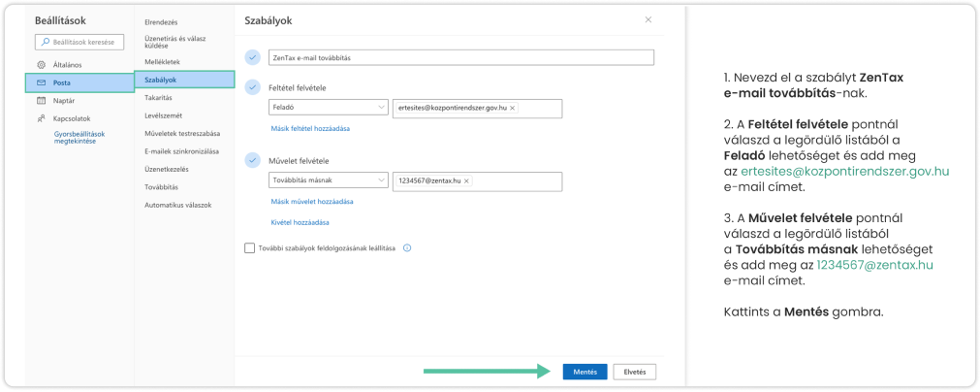Remove ertesites@kozpontirendszer.gov.hu with its X icon
Image resolution: width=980 pixels, height=392 pixels.
513,108
